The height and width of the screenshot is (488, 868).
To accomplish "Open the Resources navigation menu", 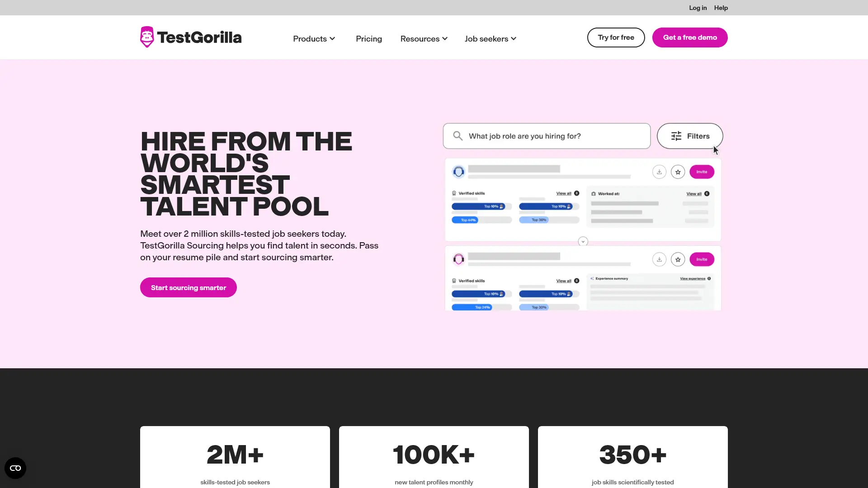I will tap(423, 38).
